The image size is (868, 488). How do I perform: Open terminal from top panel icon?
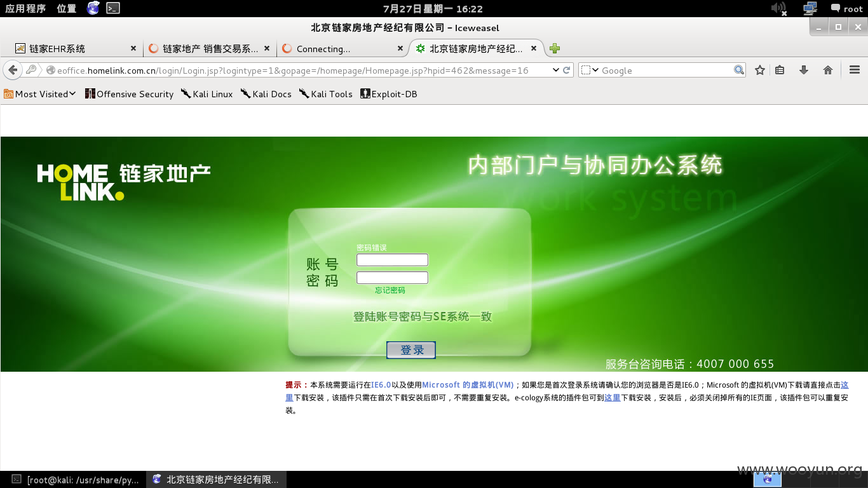113,8
